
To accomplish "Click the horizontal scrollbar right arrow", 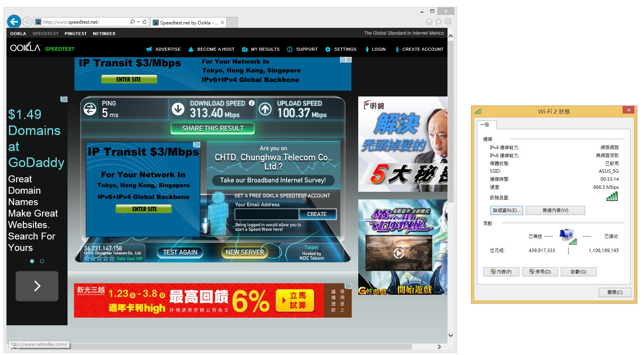I will (439, 347).
